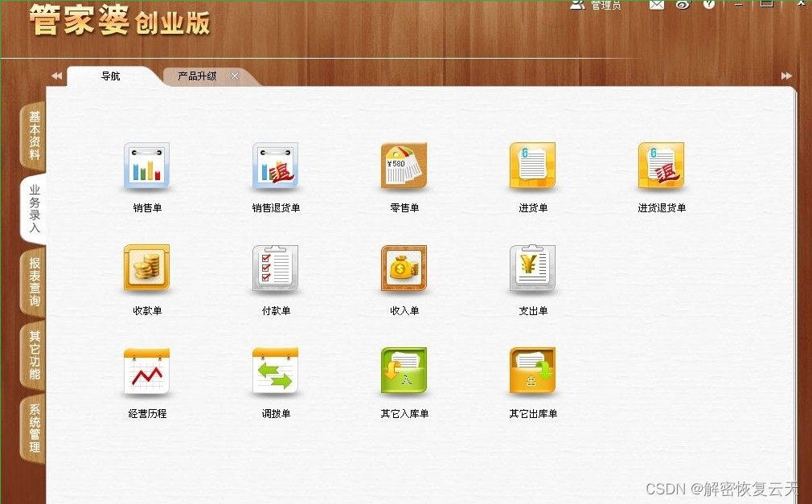
Task: Click the 其它出库单 text label
Action: click(x=533, y=413)
